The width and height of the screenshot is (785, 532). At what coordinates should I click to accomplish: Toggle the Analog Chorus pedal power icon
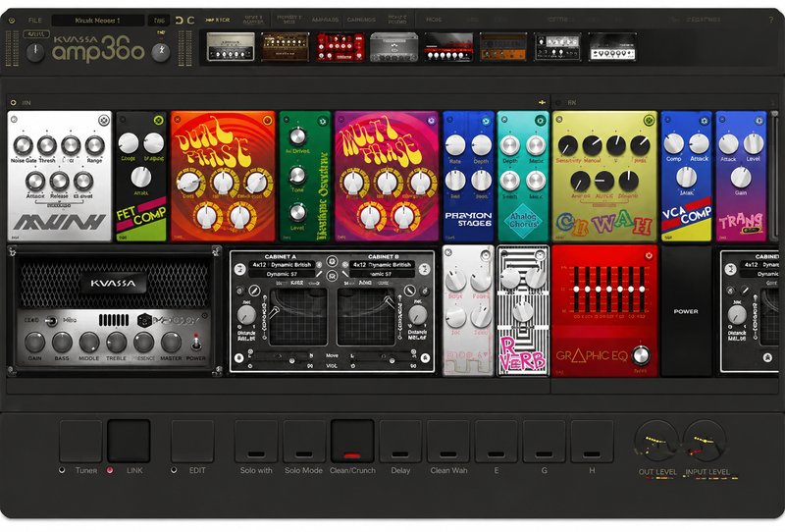tap(540, 120)
